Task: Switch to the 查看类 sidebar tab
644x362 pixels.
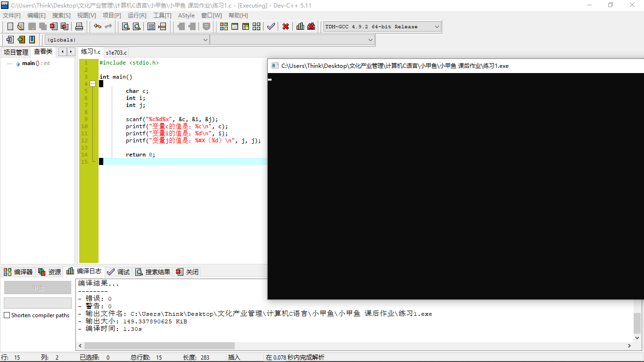Action: click(43, 52)
